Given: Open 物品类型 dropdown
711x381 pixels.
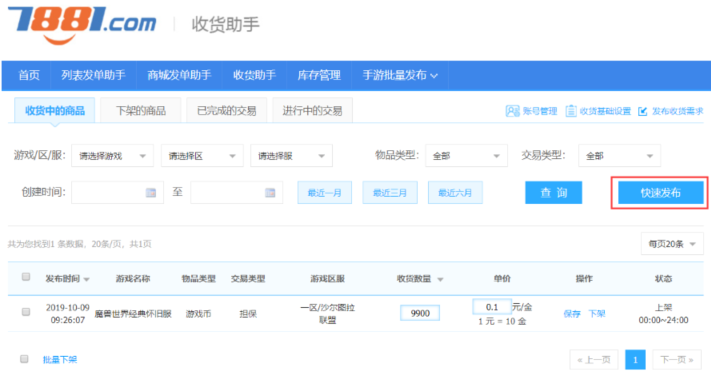Looking at the screenshot, I should click(467, 156).
